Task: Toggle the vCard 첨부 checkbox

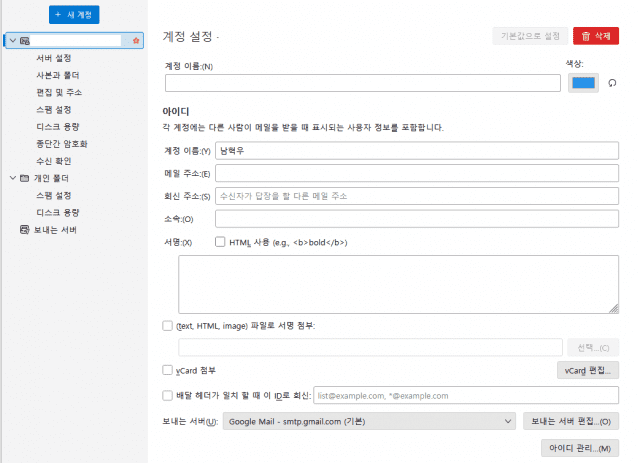Action: (x=167, y=370)
